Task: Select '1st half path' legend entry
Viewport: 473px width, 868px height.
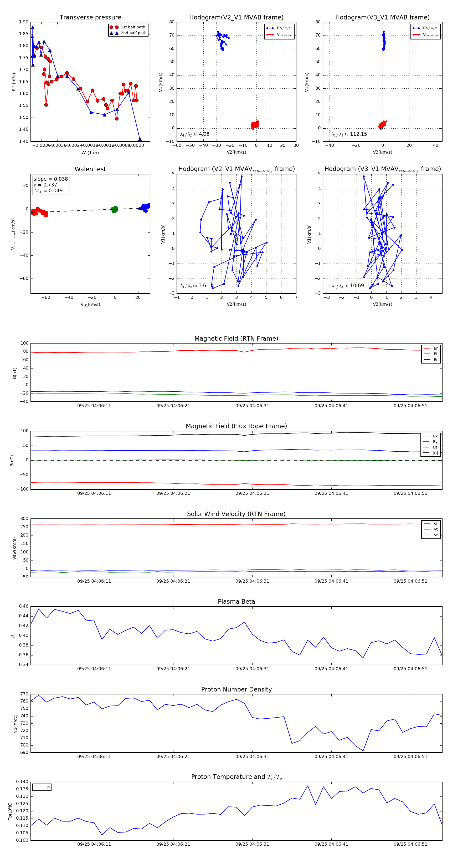Action: [x=128, y=27]
